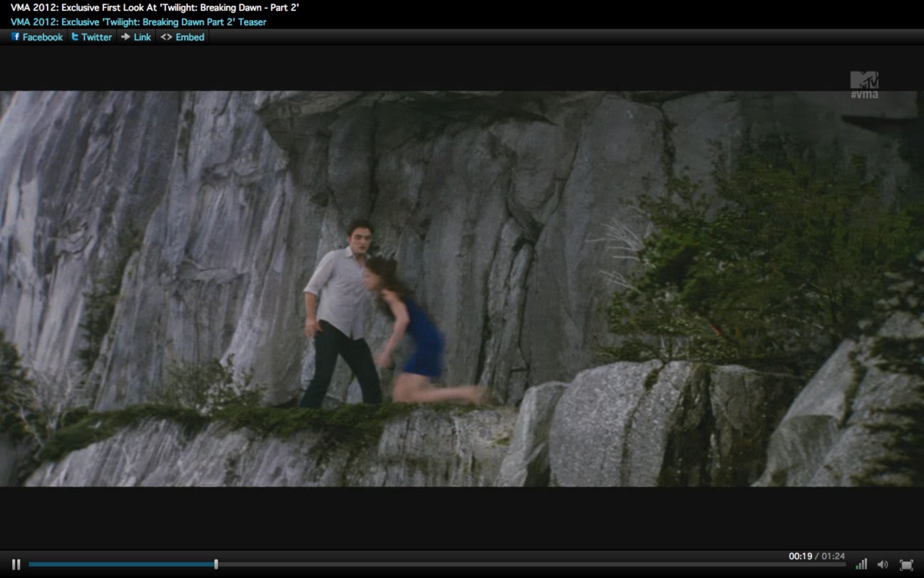Share video via Twitter label
Image resolution: width=924 pixels, height=578 pixels.
pos(96,37)
